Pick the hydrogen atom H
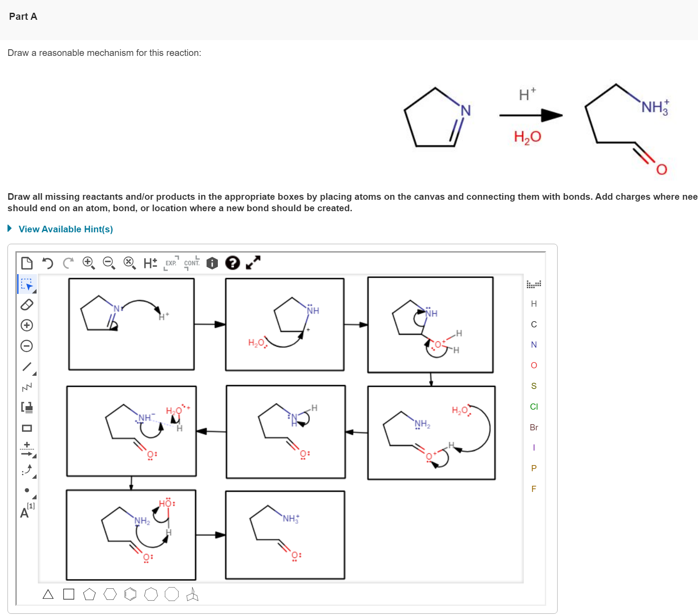The width and height of the screenshot is (698, 616). pos(534,304)
